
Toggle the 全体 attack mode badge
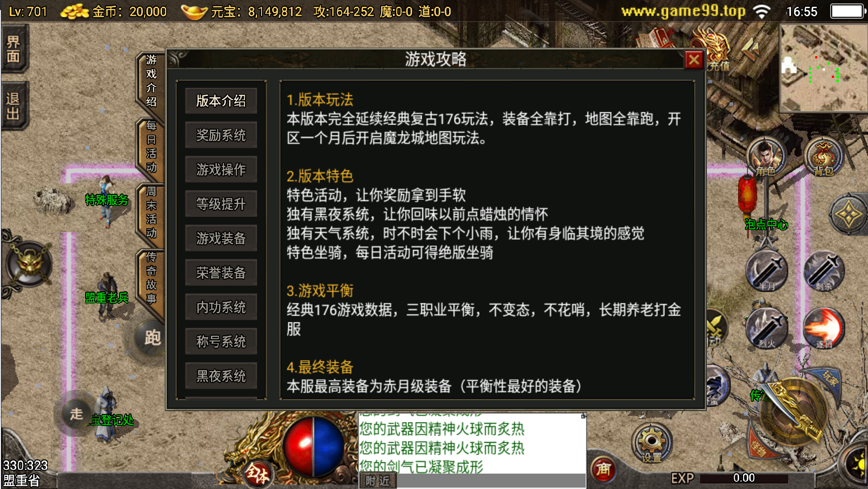pos(258,474)
